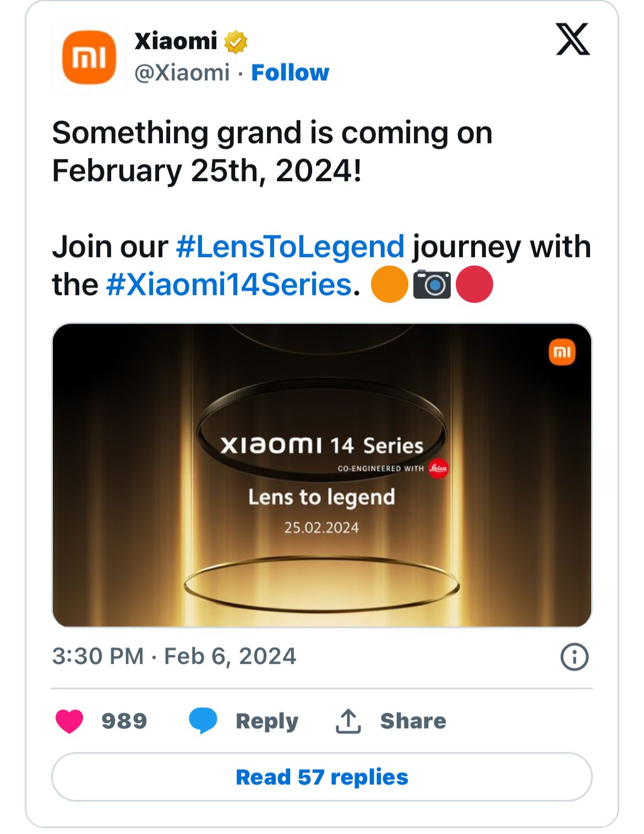Open the tweet info icon

(x=574, y=657)
